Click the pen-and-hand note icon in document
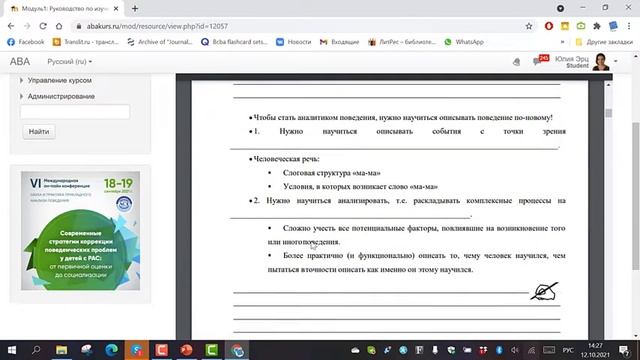Image resolution: width=640 pixels, height=360 pixels. point(544,291)
